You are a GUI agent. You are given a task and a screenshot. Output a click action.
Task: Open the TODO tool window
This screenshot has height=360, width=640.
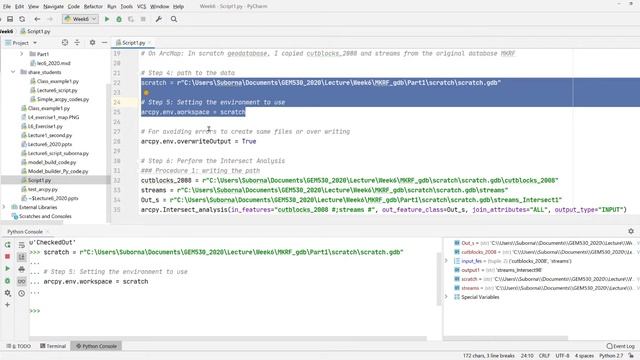point(19,346)
